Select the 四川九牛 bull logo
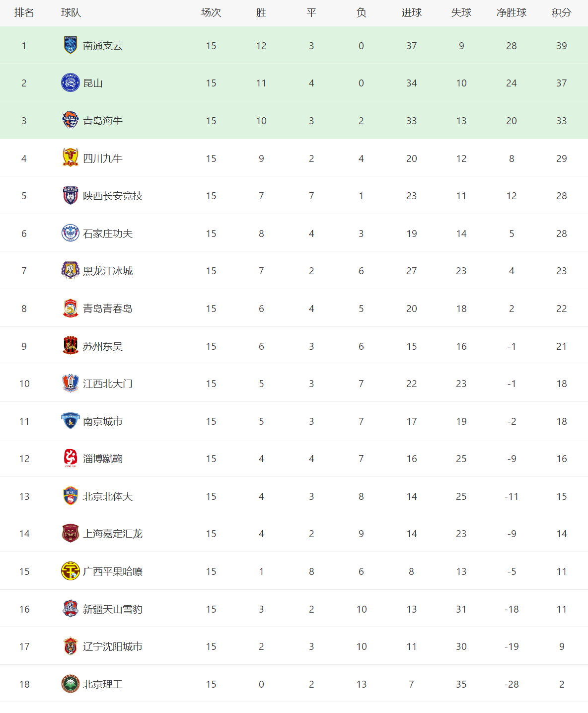Screen dimensions: 588x713 pos(71,158)
